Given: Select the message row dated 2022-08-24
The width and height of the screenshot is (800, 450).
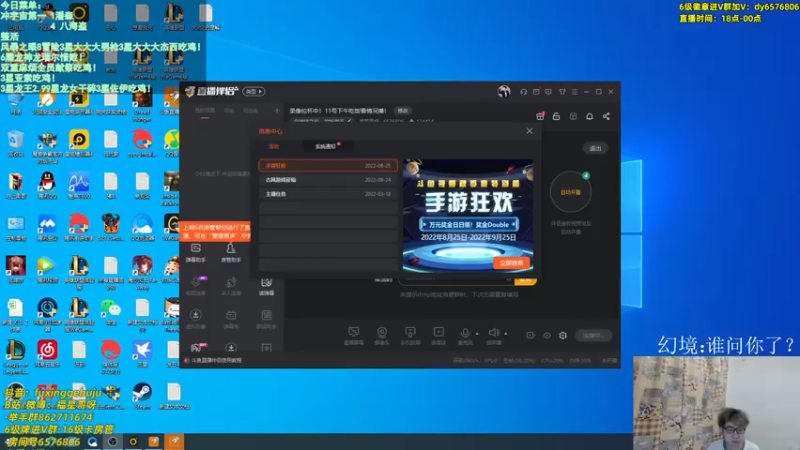Looking at the screenshot, I should pyautogui.click(x=328, y=180).
